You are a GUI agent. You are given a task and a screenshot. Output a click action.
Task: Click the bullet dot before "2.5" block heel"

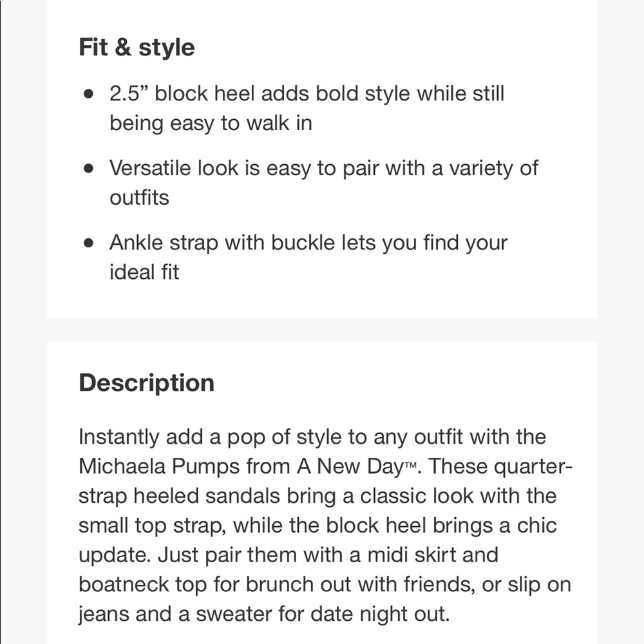pyautogui.click(x=89, y=94)
